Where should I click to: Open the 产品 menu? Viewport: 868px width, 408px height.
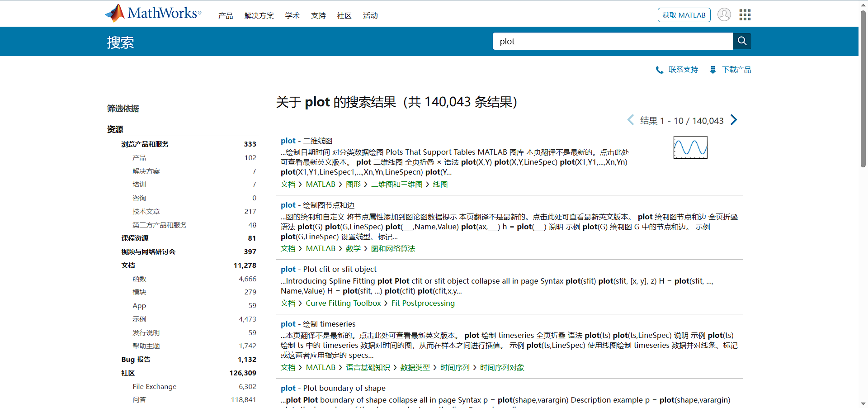(x=226, y=16)
